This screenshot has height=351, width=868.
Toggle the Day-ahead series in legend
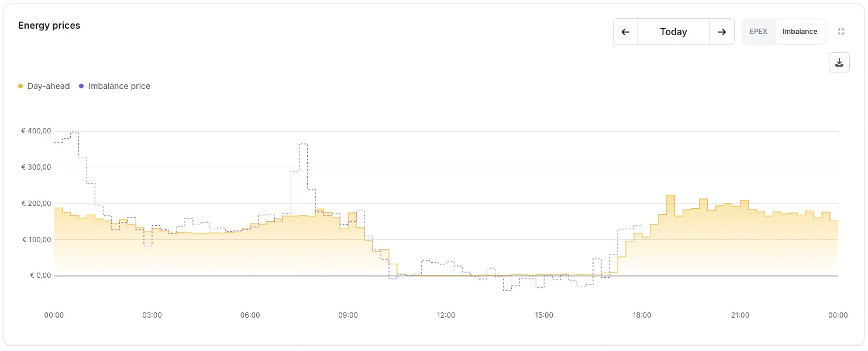click(x=44, y=86)
